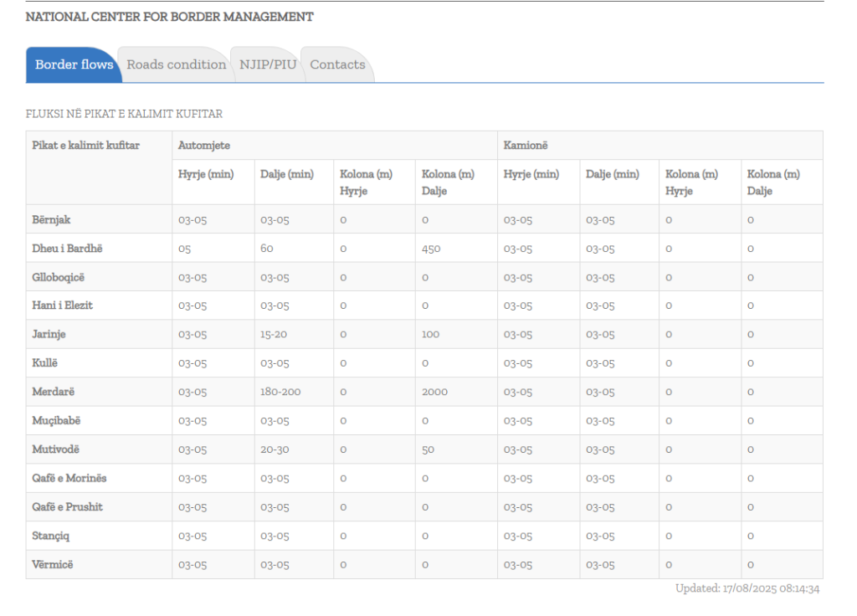Click the 450 column value for Dheu i Bardhë
This screenshot has height=616, width=857.
click(x=431, y=249)
